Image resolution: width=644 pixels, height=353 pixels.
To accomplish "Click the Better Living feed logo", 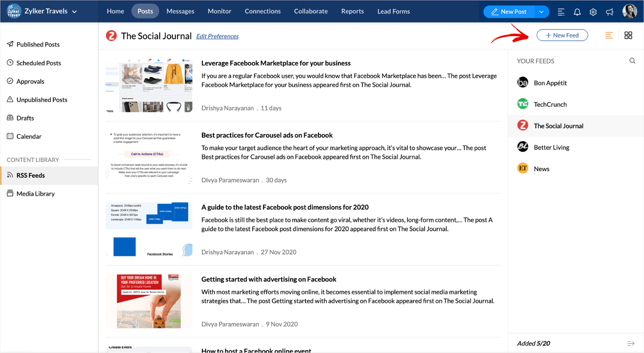I will tap(523, 147).
